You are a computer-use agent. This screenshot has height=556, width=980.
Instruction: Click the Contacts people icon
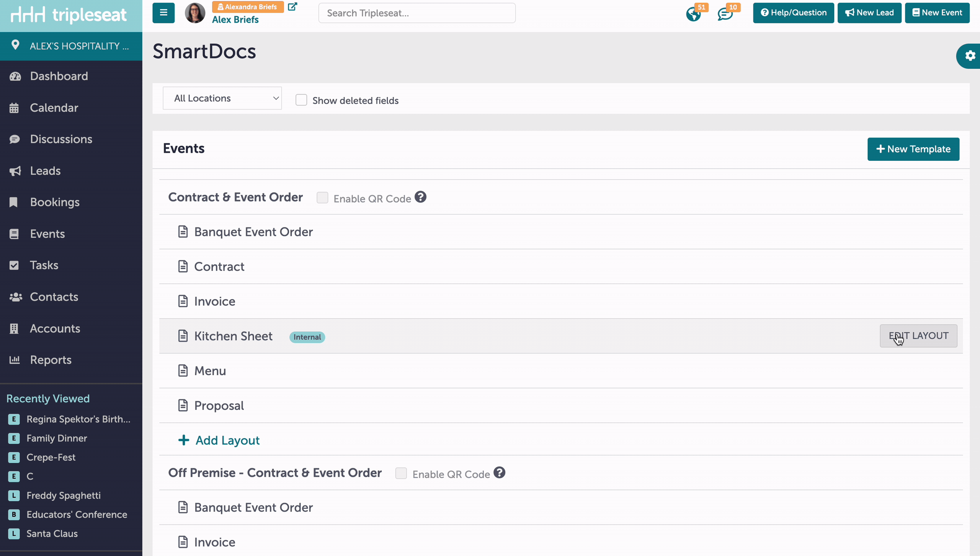click(15, 297)
